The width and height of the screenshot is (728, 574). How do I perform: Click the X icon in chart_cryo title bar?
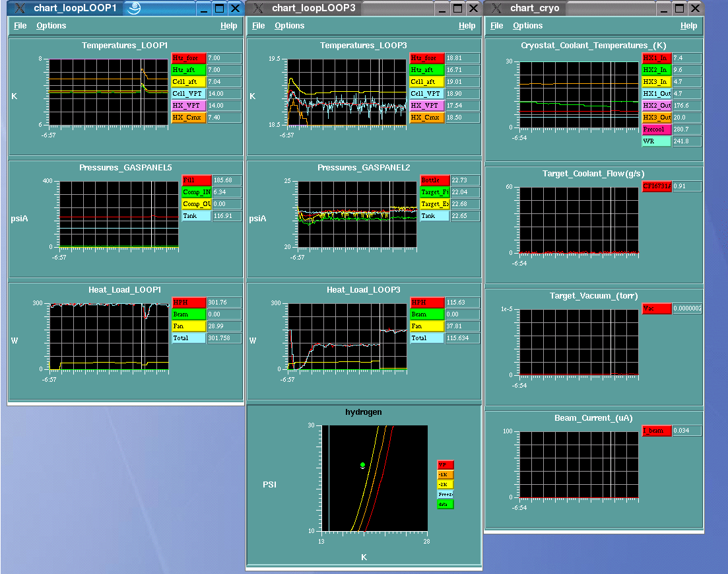(x=496, y=9)
